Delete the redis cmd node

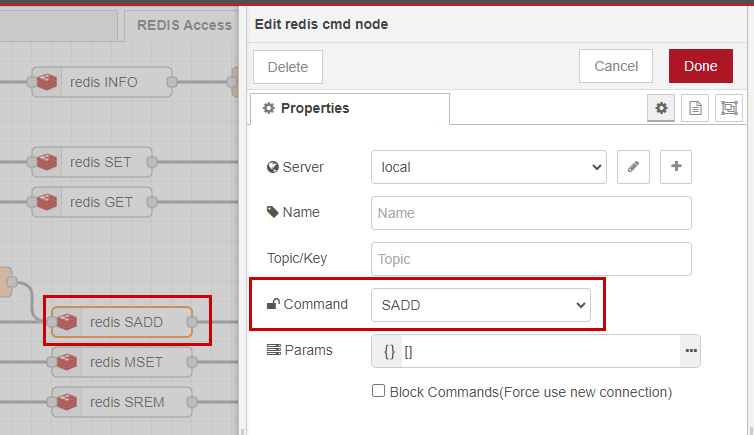coord(288,67)
